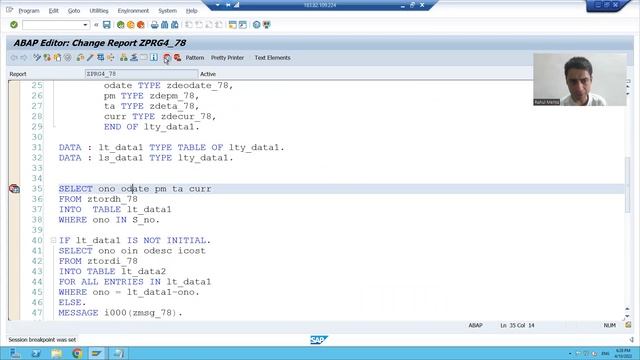Open the Utilities menu
The width and height of the screenshot is (640, 360).
click(x=99, y=11)
